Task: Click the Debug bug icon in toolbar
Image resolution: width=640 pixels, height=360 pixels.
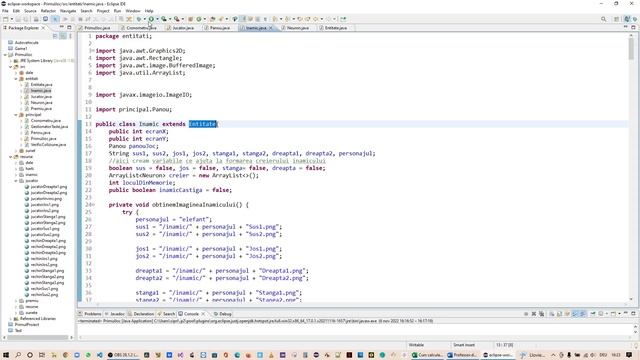Action: pyautogui.click(x=139, y=19)
